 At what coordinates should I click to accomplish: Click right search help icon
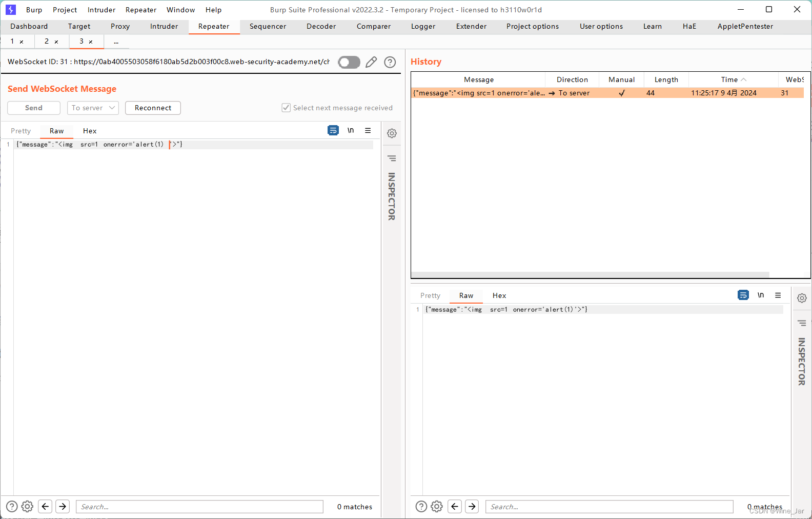(421, 507)
